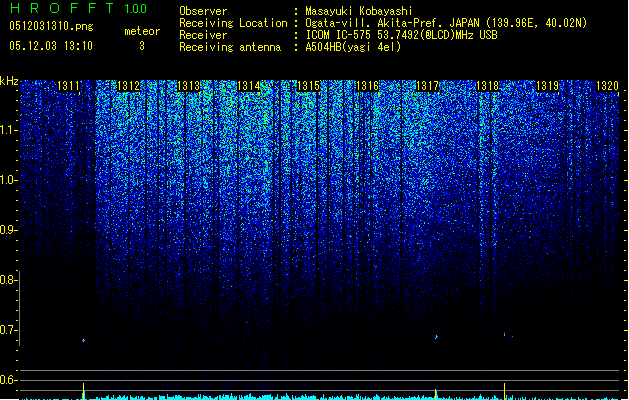Click the version number 1.0.0

[x=136, y=8]
